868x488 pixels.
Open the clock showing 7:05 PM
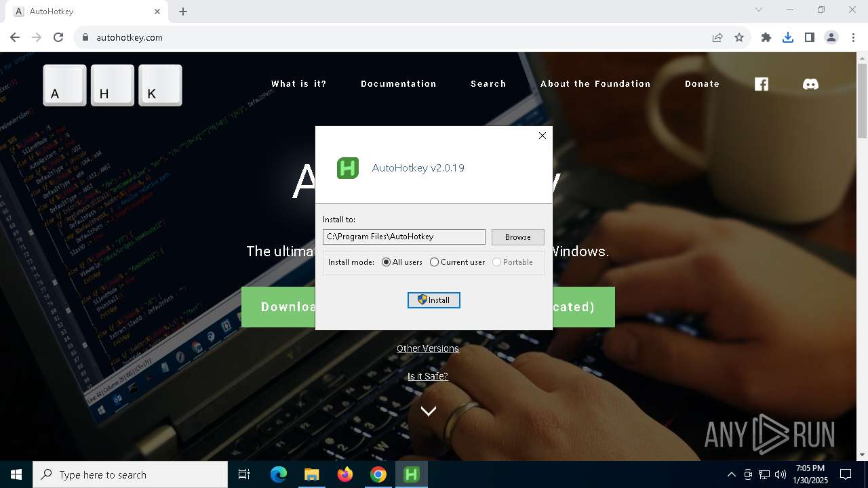(x=810, y=474)
